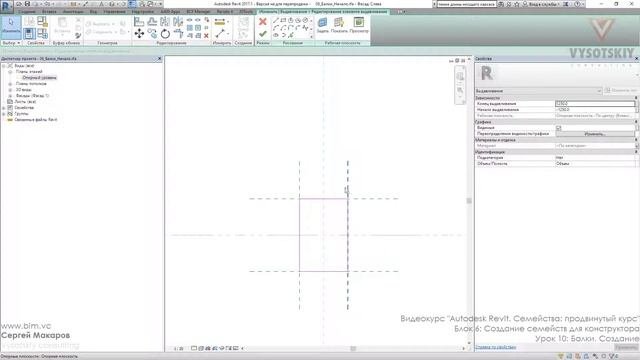Click the Начало выдавливания value field

[x=595, y=110]
